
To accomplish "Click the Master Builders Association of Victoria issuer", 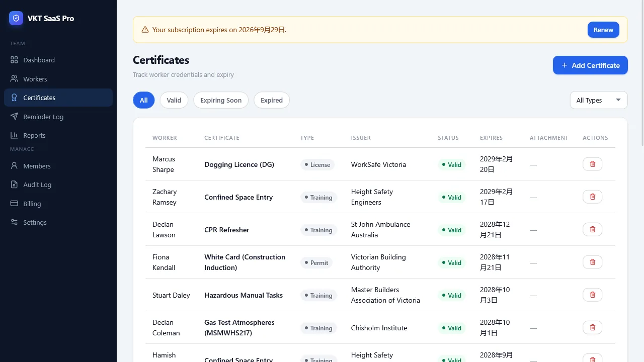I will click(x=385, y=295).
